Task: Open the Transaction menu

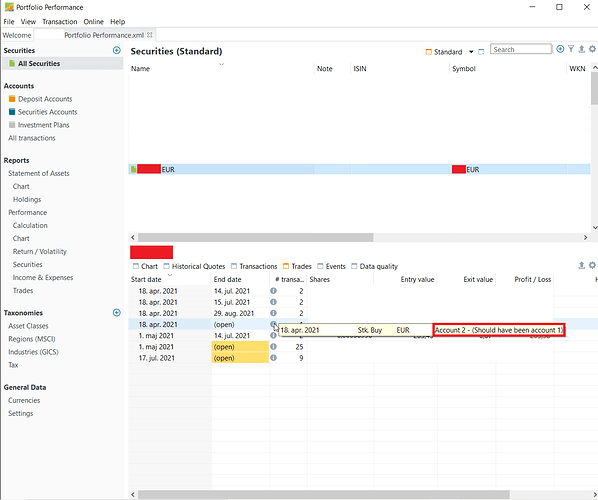Action: point(59,22)
